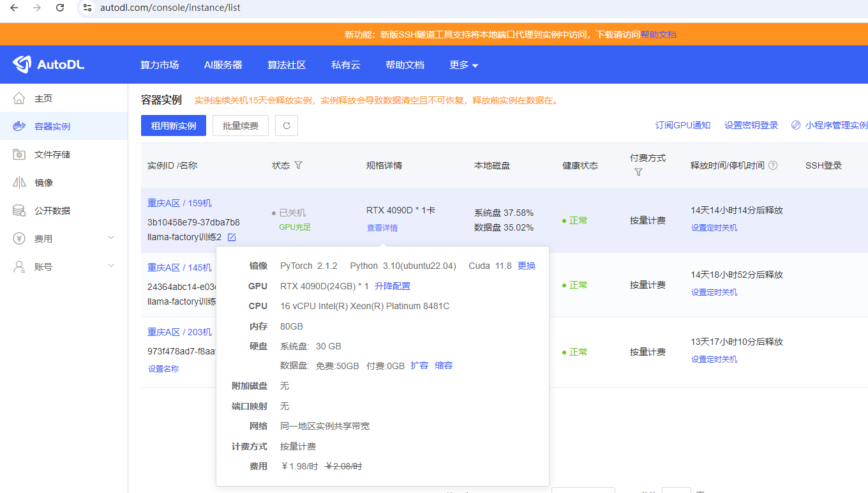Click the filter icon under 付费方式
Image resolution: width=868 pixels, height=493 pixels.
point(638,172)
